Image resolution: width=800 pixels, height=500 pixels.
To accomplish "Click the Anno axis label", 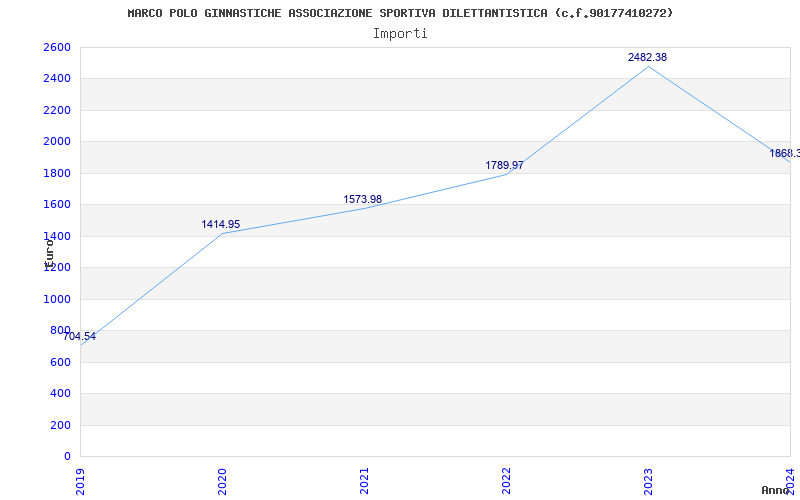I will 775,490.
